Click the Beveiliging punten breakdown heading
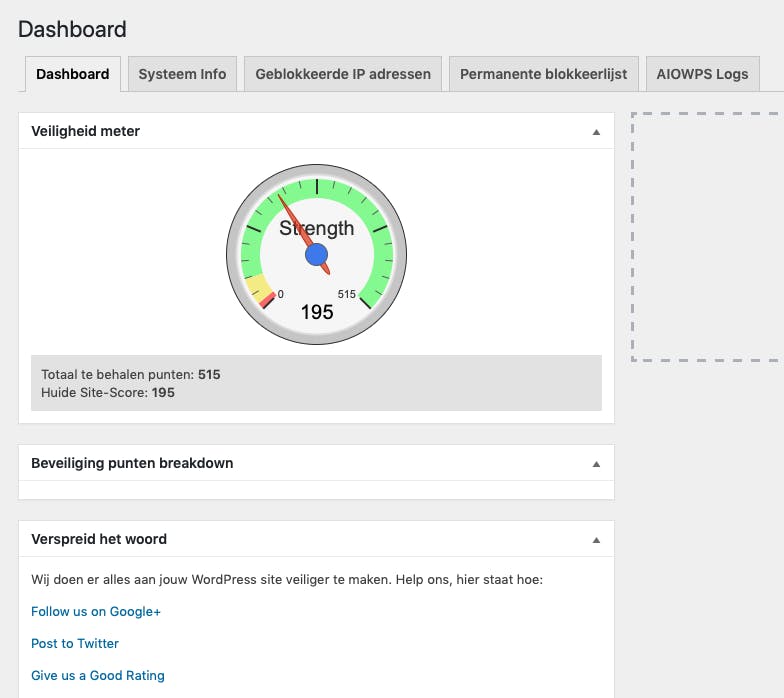This screenshot has width=784, height=698. [x=132, y=463]
